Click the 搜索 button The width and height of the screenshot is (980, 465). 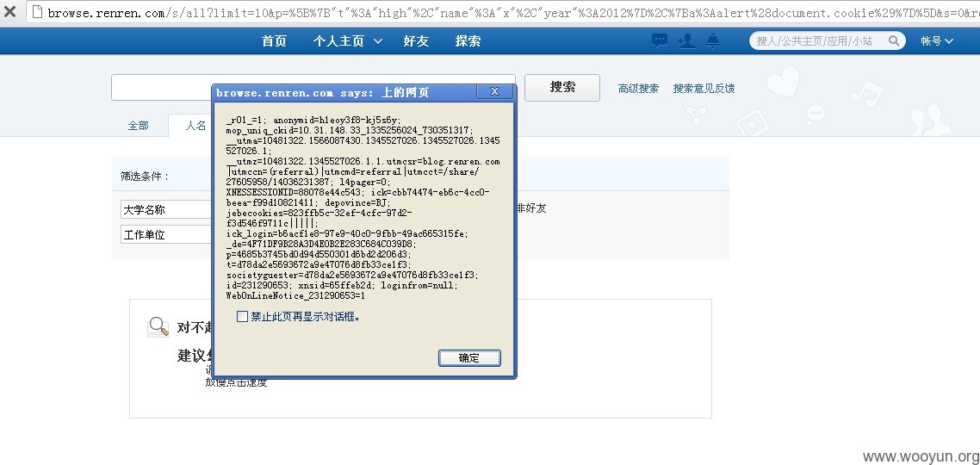[x=561, y=88]
